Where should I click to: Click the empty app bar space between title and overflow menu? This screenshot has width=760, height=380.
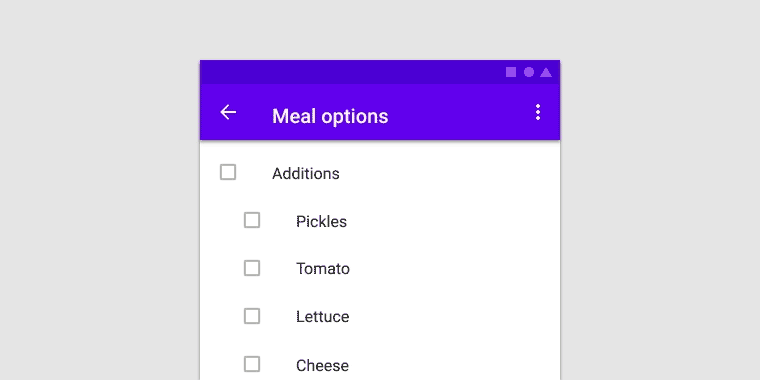point(460,112)
